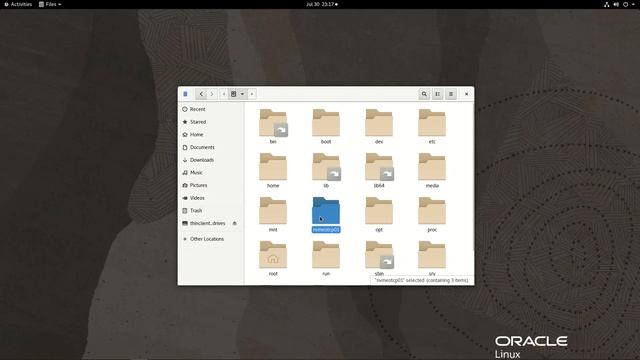This screenshot has width=640, height=360.
Task: Open Trash in the sidebar
Action: (x=211, y=211)
